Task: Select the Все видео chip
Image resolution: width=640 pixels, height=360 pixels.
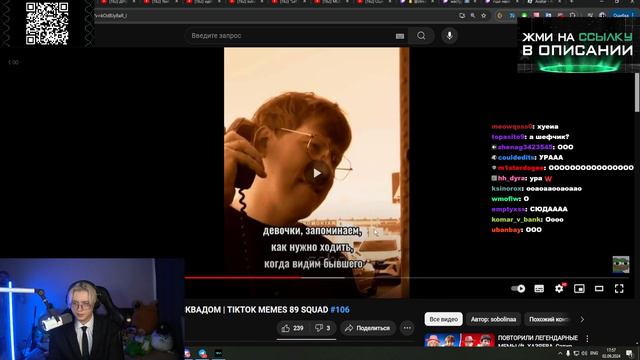Action: [443, 319]
